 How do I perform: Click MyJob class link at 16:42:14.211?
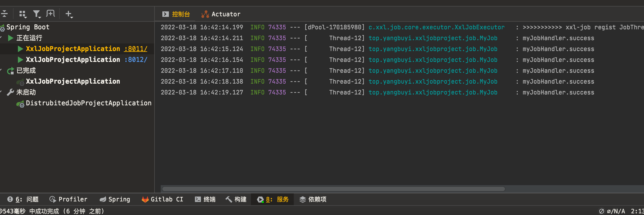click(x=433, y=38)
